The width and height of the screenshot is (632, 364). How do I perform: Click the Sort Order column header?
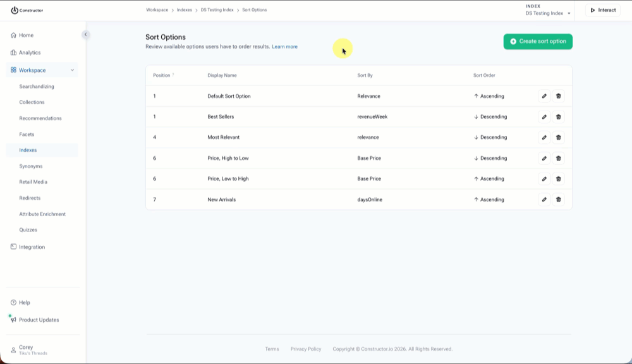coord(484,75)
